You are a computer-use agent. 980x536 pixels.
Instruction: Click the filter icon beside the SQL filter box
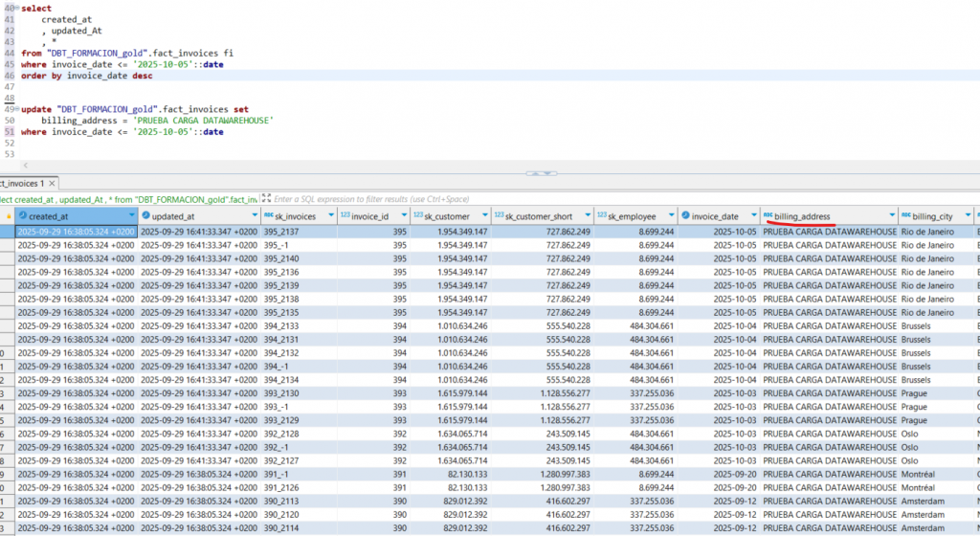pyautogui.click(x=265, y=199)
